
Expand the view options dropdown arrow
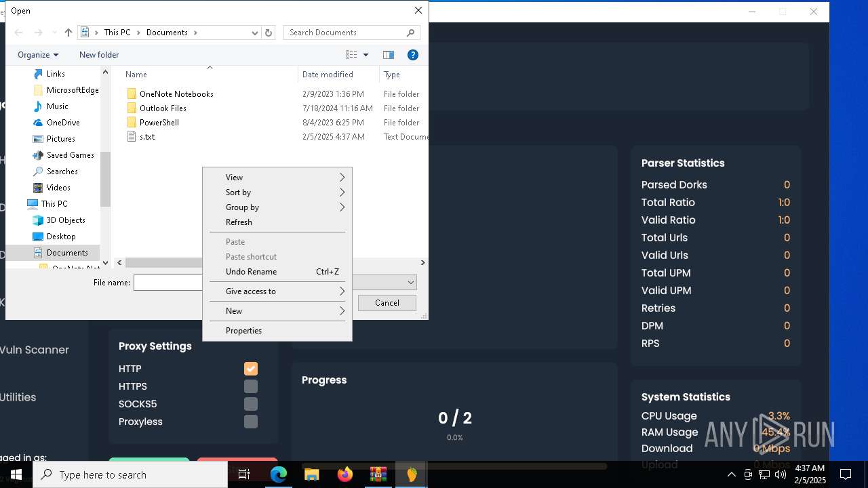tap(366, 55)
